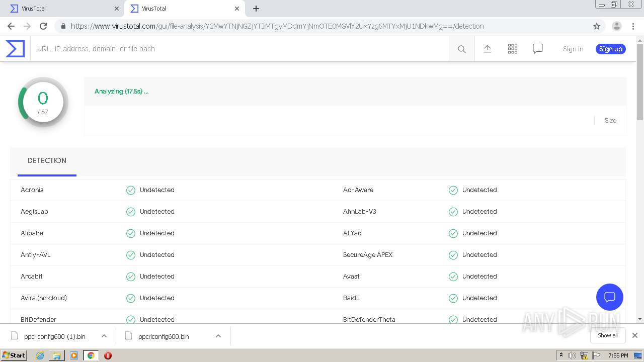Screen dimensions: 644x362
Task: Click AegisLab undetected checkmark icon
Action: pos(131,212)
